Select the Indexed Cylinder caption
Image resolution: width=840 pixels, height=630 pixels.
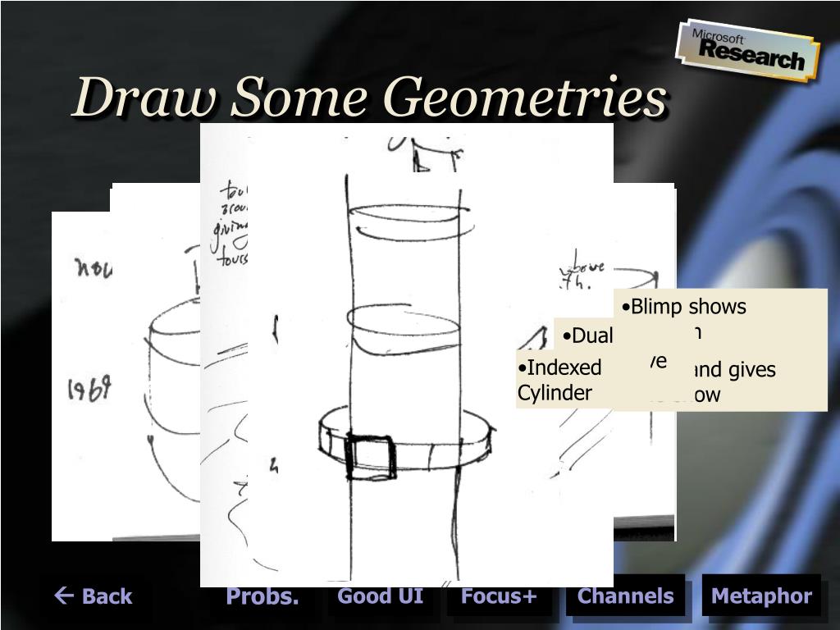[x=559, y=380]
